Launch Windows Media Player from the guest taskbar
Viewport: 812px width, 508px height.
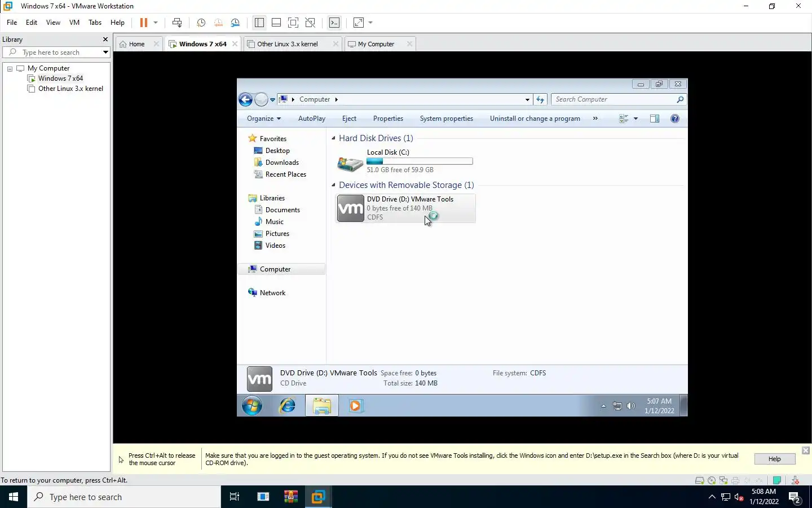tap(355, 405)
